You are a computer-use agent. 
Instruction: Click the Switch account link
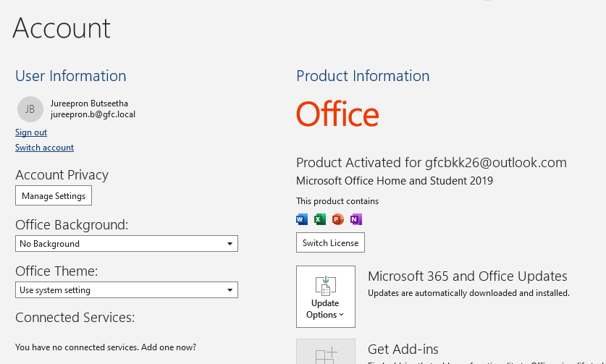pyautogui.click(x=44, y=148)
